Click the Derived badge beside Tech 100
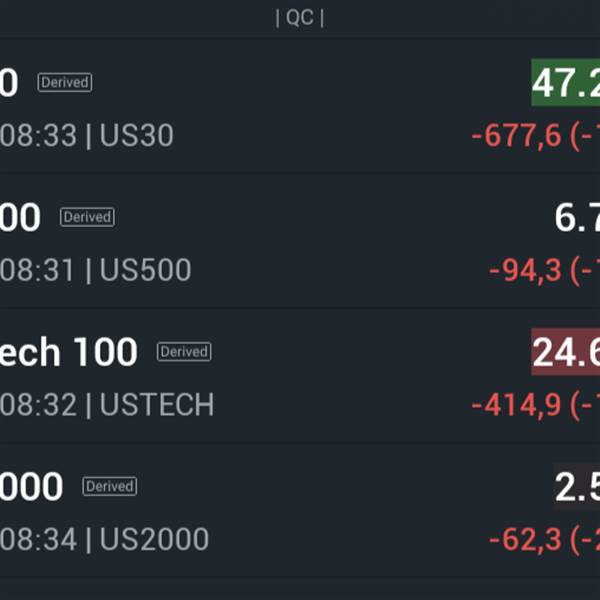Image resolution: width=600 pixels, height=600 pixels. click(184, 352)
